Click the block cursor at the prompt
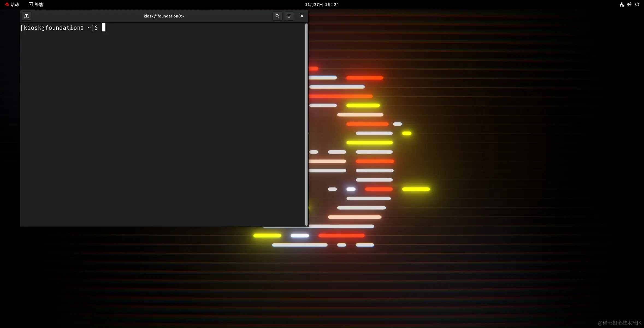Image resolution: width=644 pixels, height=328 pixels. [x=104, y=27]
